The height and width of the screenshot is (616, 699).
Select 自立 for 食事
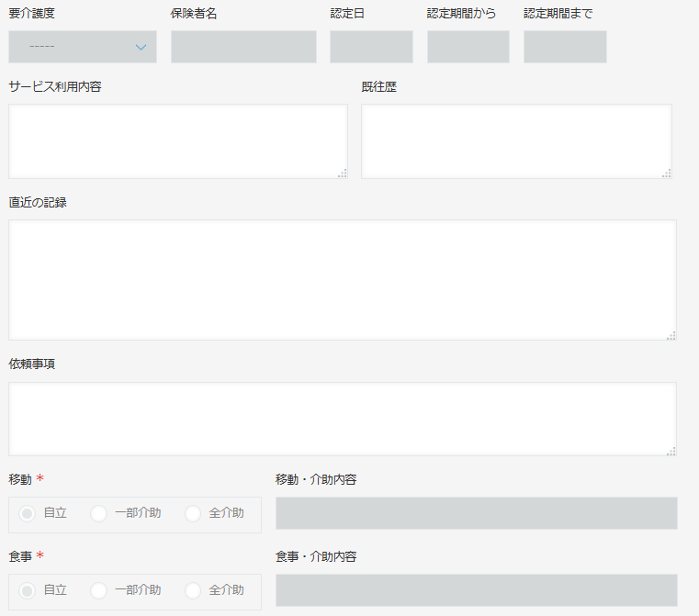pos(28,590)
